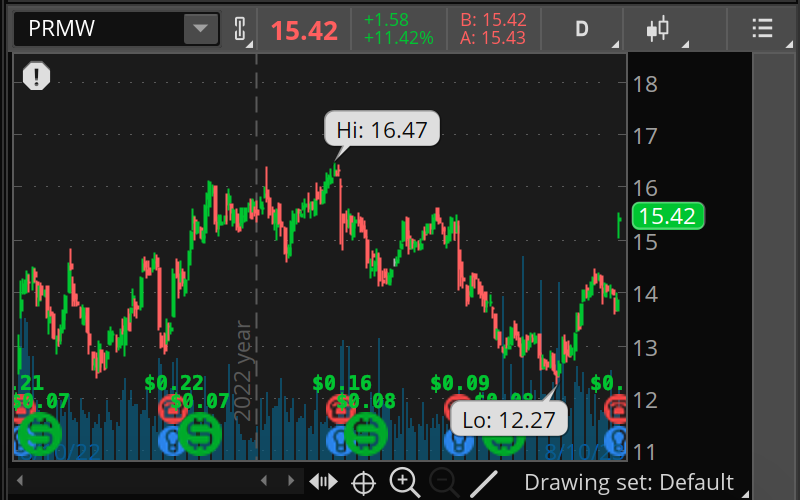
Task: Select the crosshair pointer tool
Action: pos(364,483)
